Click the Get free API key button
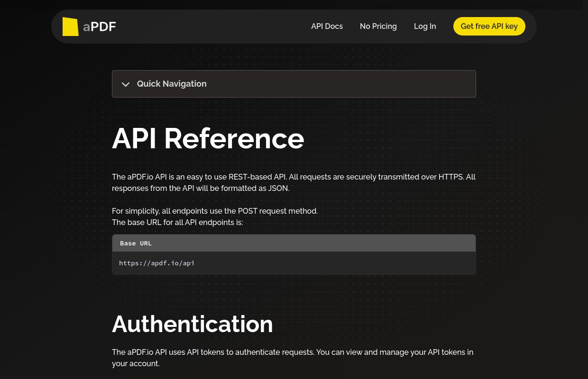Screen dimensions: 588x379 [x=489, y=27]
